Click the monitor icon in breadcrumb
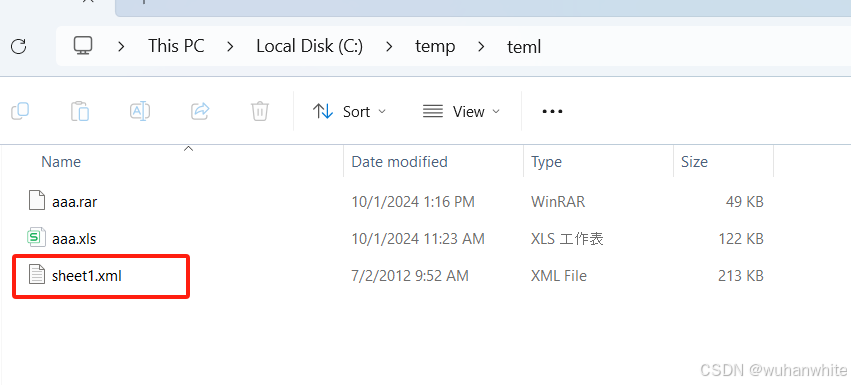Viewport: 851px width, 385px height. (x=83, y=46)
